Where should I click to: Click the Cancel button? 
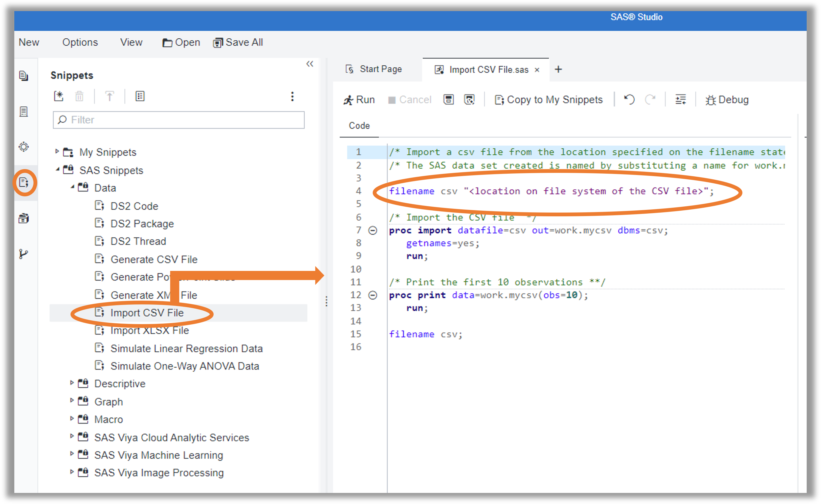409,100
